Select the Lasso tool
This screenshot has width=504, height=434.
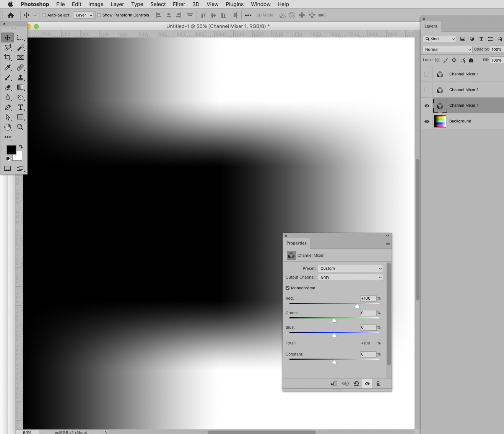pyautogui.click(x=8, y=47)
